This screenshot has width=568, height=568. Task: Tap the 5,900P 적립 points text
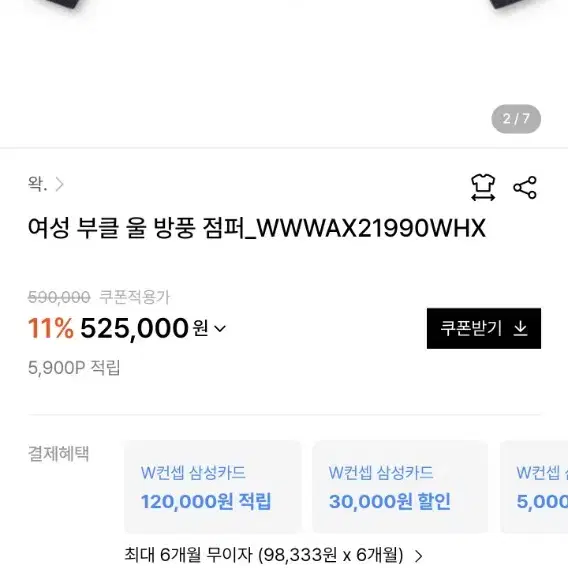(74, 368)
